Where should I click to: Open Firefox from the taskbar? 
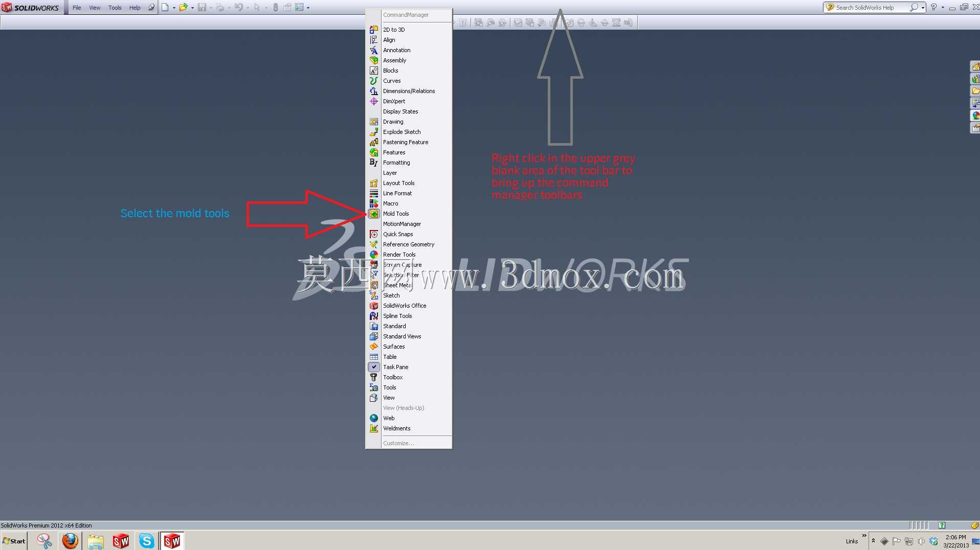(70, 541)
